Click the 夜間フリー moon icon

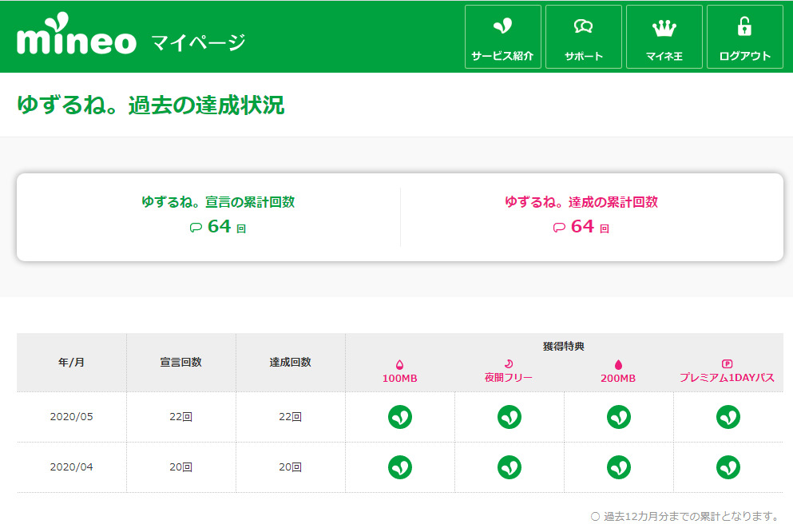pyautogui.click(x=509, y=364)
